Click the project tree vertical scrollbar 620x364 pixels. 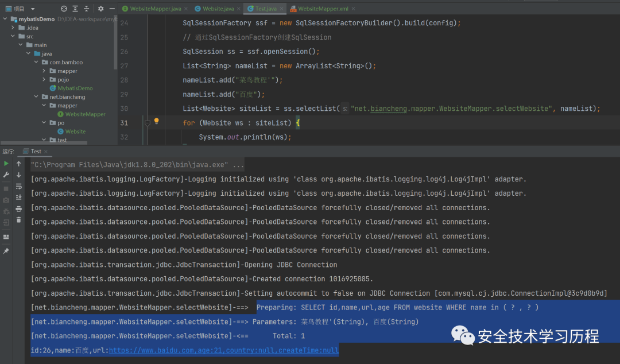pos(115,41)
